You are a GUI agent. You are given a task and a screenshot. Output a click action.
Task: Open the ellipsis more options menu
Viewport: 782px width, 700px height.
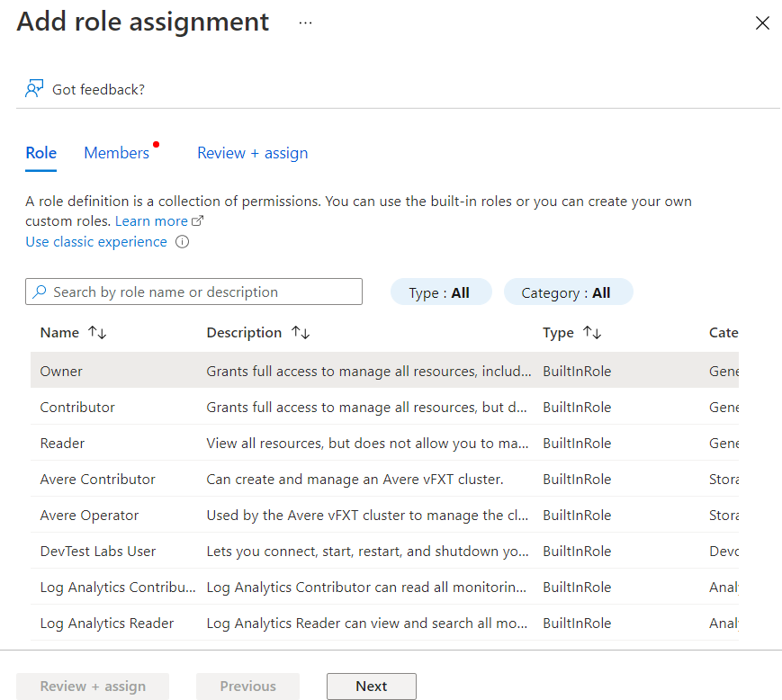(x=305, y=22)
